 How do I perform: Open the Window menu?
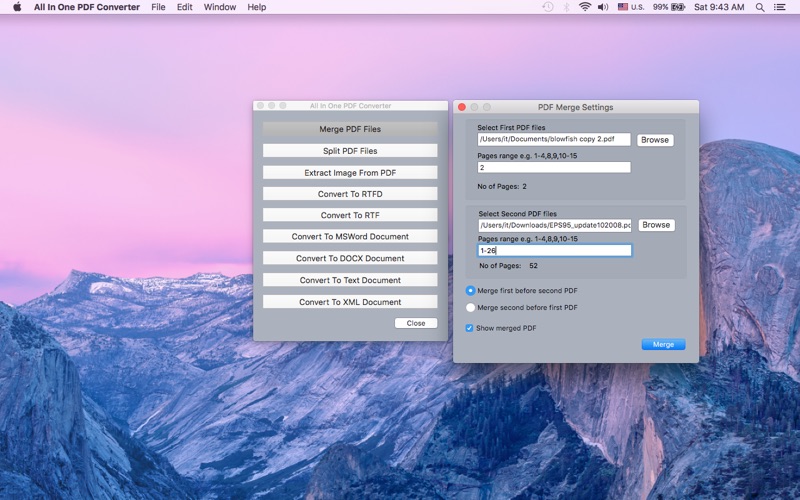(220, 7)
